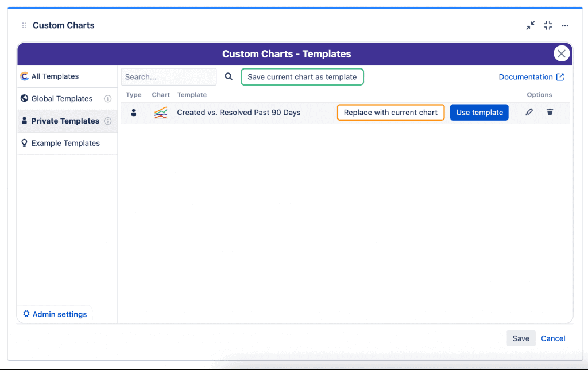Click the info icon beside Private Templates

click(x=107, y=121)
